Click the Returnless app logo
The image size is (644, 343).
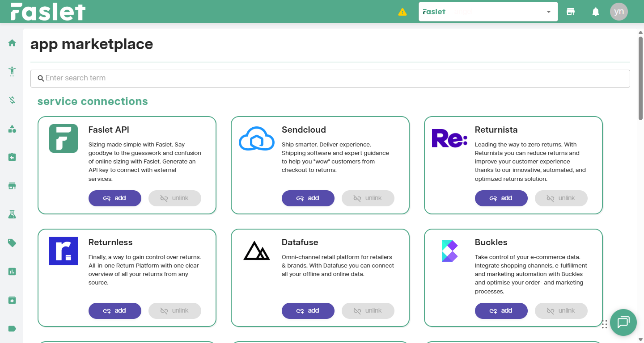pos(64,251)
